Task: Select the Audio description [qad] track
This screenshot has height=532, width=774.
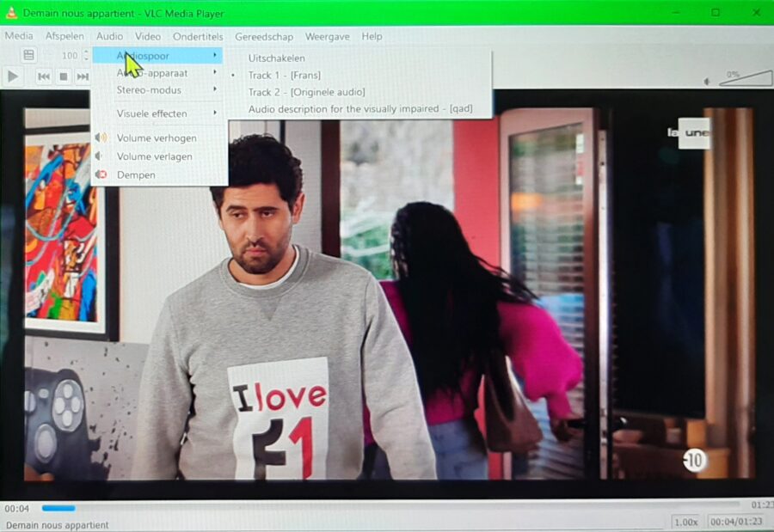Action: pos(360,109)
